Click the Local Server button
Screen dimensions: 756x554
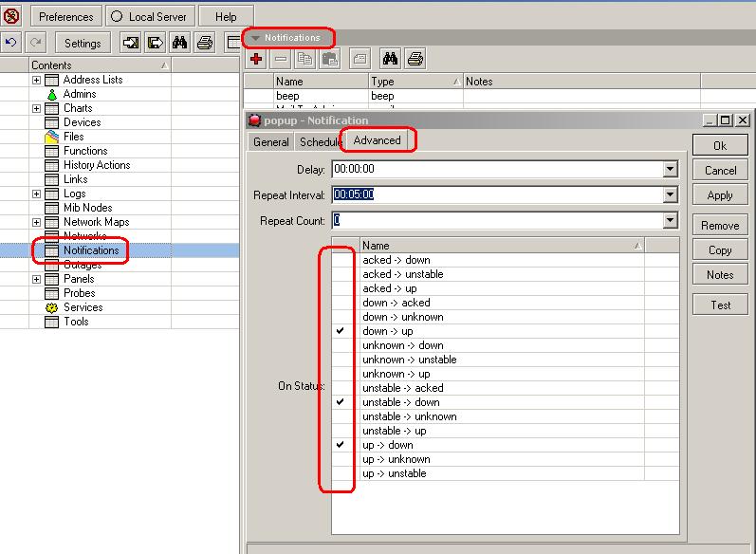point(150,16)
